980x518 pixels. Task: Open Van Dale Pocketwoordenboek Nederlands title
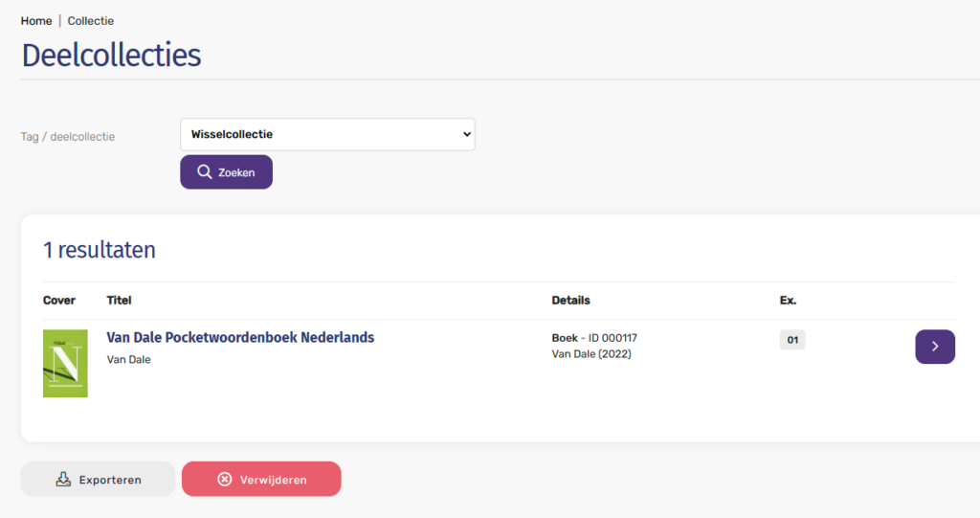point(240,337)
